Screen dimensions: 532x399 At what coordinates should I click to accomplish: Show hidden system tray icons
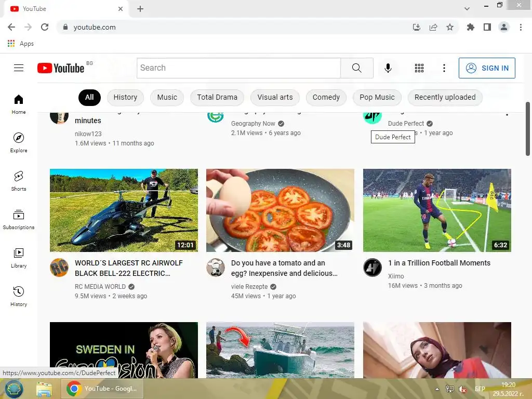tap(437, 389)
